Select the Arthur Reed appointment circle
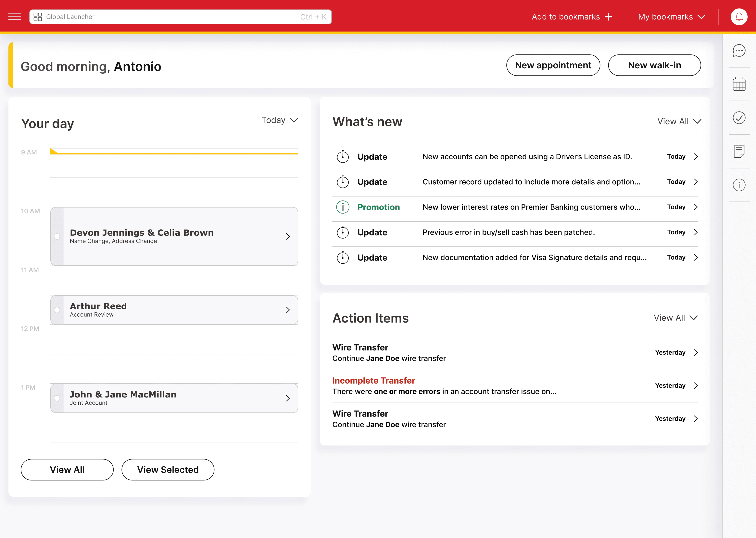Viewport: 756px width, 538px height. (x=57, y=310)
